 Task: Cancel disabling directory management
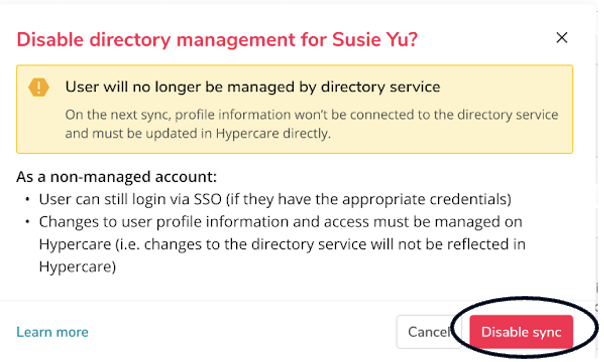coord(429,332)
